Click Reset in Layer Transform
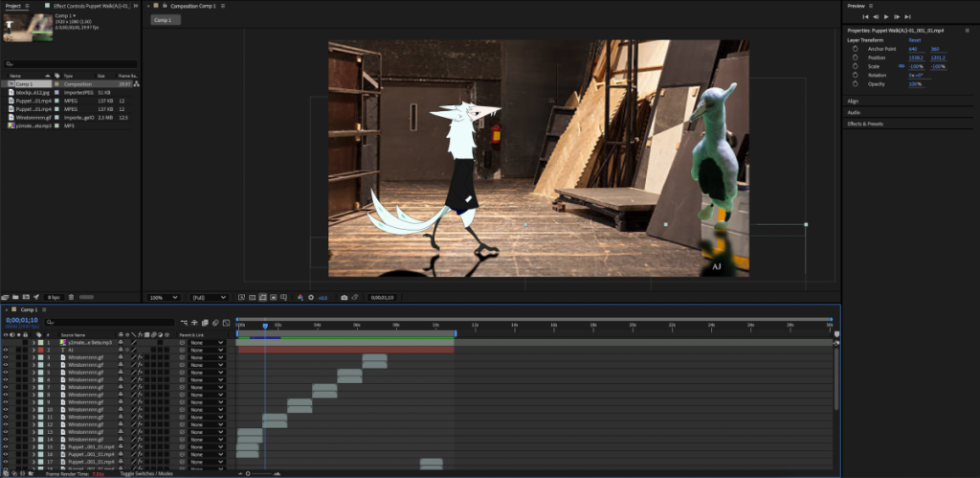Screen dimensions: 980x478 pos(914,40)
